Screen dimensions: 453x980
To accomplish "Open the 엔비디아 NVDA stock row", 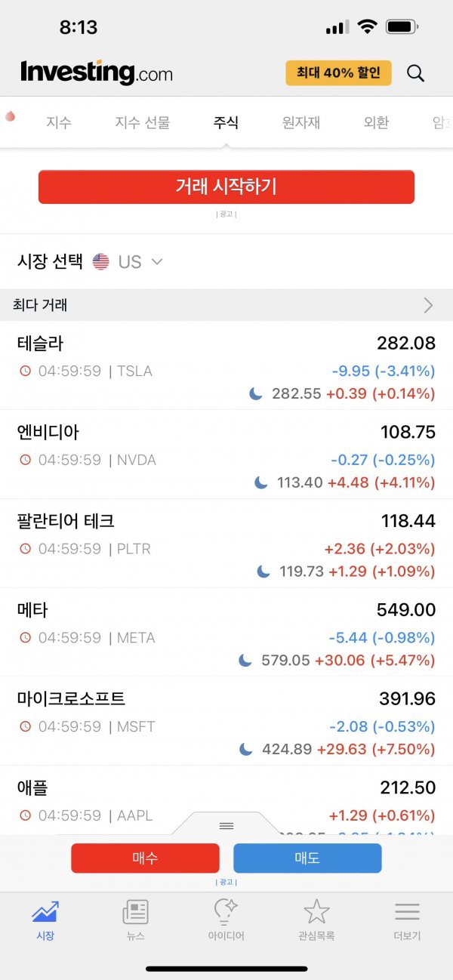I will click(x=226, y=455).
